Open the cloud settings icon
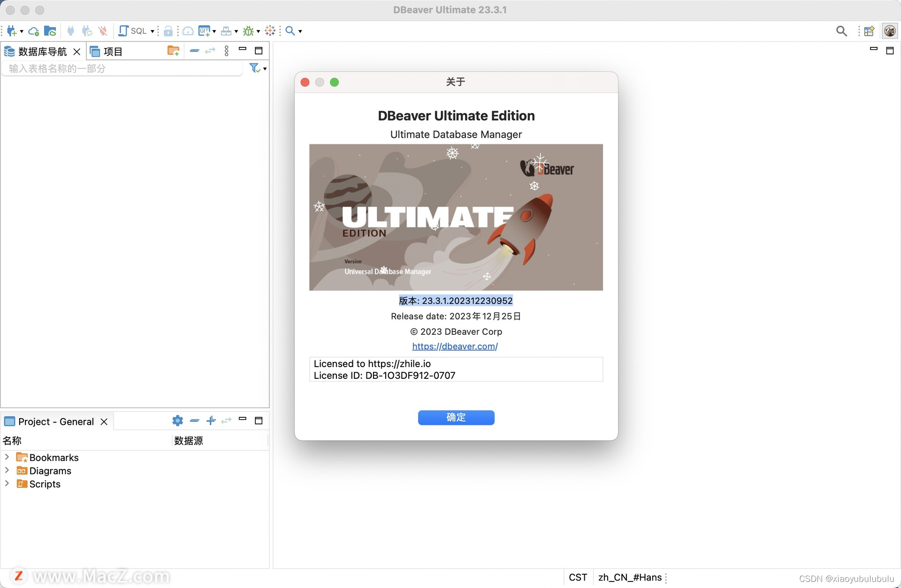 coord(33,31)
